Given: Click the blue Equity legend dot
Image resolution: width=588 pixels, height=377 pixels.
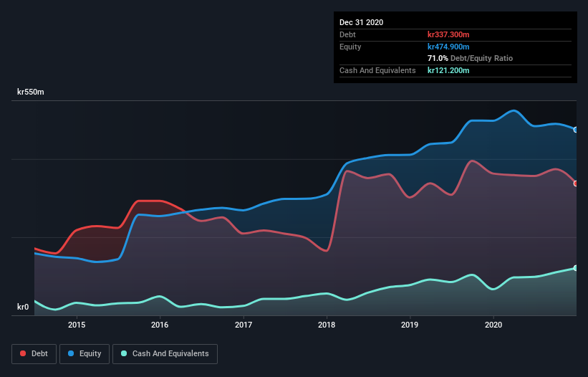Looking at the screenshot, I should pyautogui.click(x=71, y=353).
